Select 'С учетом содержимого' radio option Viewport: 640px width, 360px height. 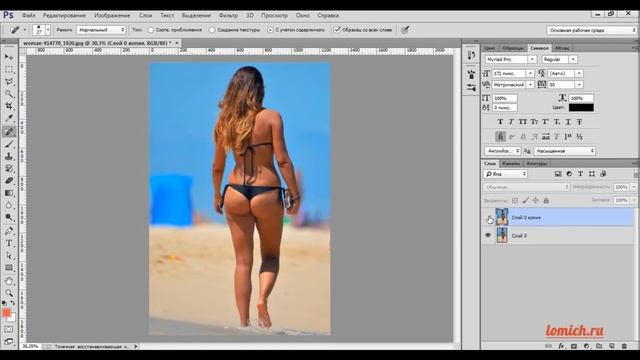(x=270, y=30)
